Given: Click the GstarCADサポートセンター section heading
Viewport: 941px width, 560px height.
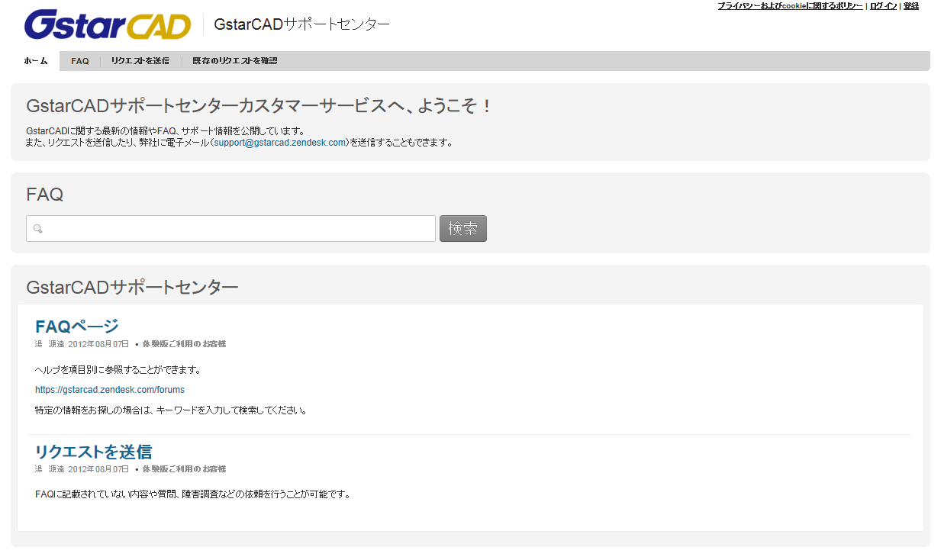Looking at the screenshot, I should [x=132, y=287].
